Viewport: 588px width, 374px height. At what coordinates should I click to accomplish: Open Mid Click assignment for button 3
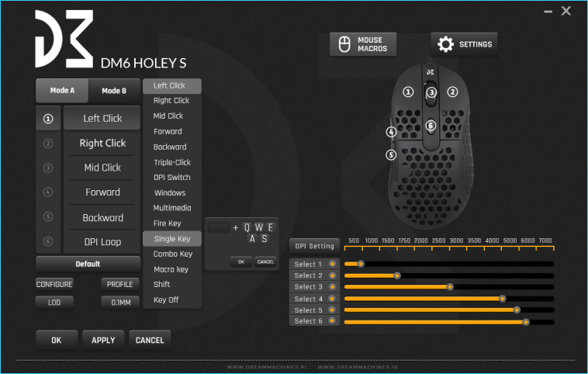pos(102,168)
